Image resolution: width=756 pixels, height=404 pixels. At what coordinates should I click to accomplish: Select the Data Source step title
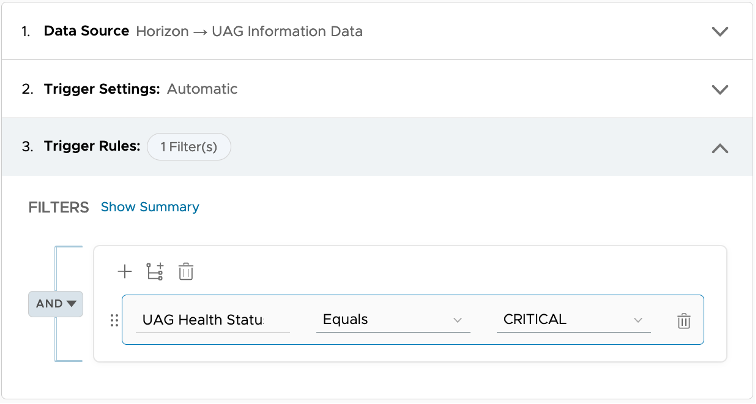point(86,31)
